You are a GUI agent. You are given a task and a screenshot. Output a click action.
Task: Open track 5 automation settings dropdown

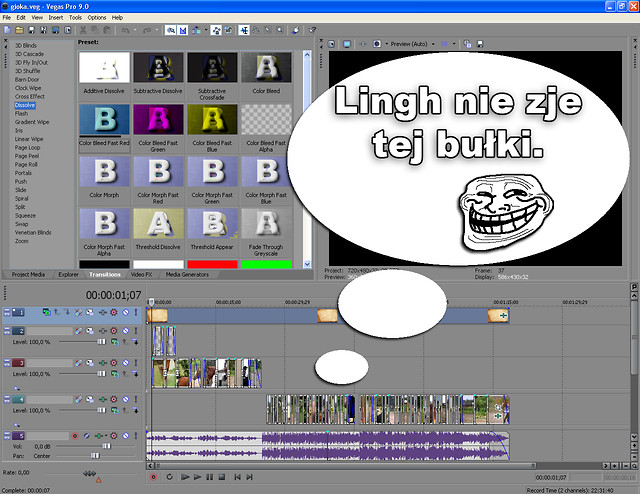pyautogui.click(x=113, y=436)
